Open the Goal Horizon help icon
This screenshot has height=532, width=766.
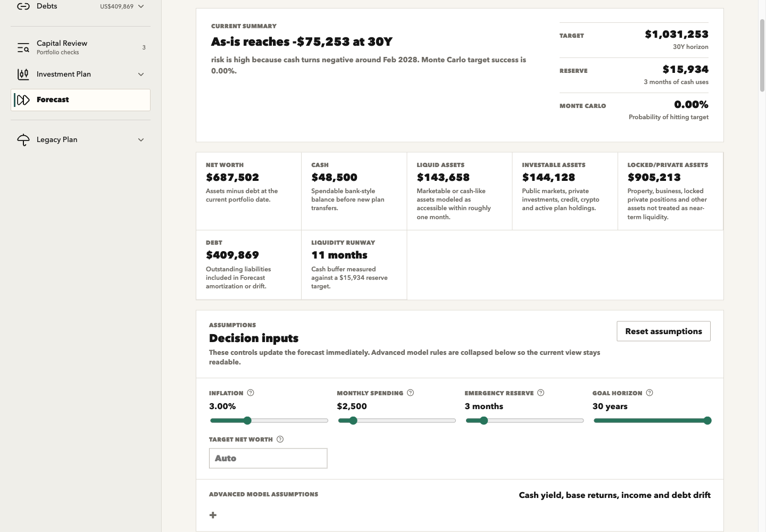click(649, 393)
